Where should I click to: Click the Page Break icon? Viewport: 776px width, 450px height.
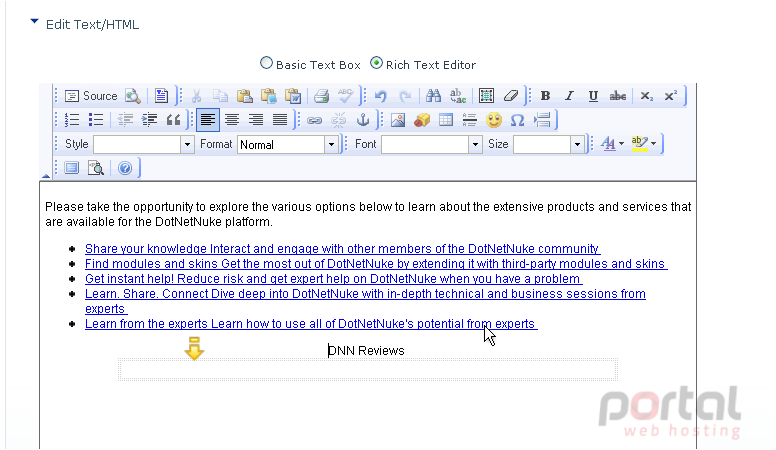point(542,120)
